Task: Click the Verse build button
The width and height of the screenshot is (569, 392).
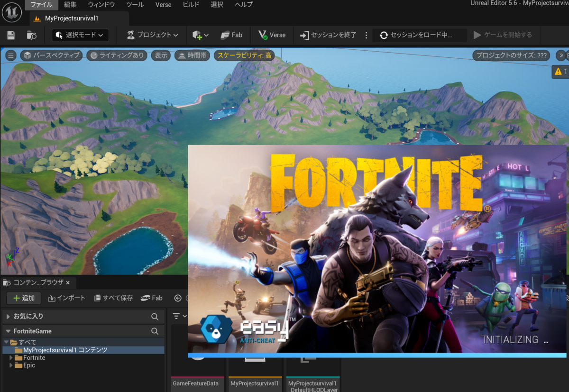Action: pos(272,35)
